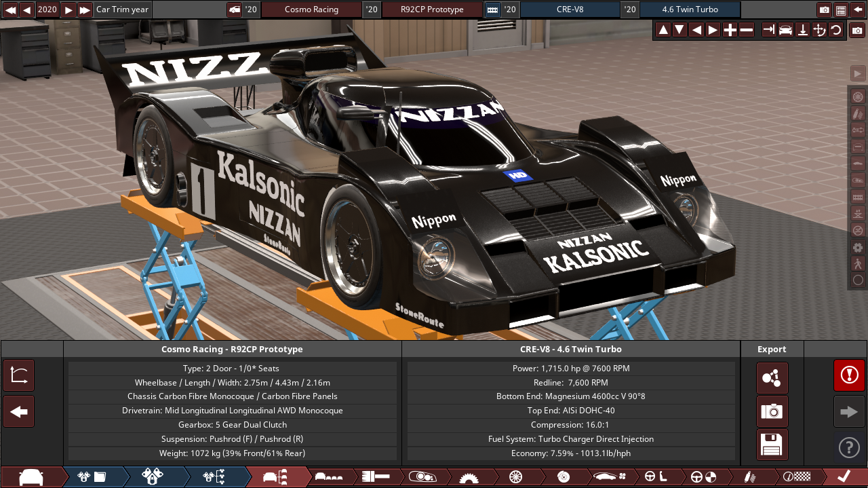Select the front car view icon
This screenshot has width=868, height=488.
(x=785, y=30)
